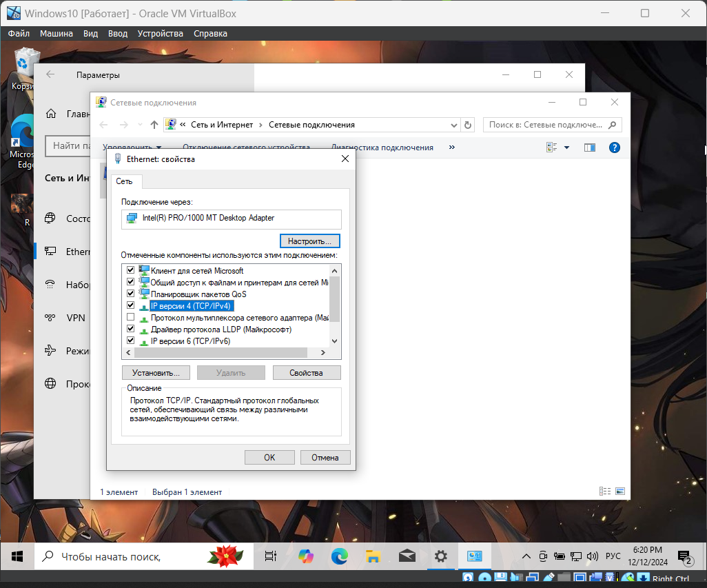Select Клиент для сетей Microsoft item
The image size is (707, 588).
(x=197, y=271)
